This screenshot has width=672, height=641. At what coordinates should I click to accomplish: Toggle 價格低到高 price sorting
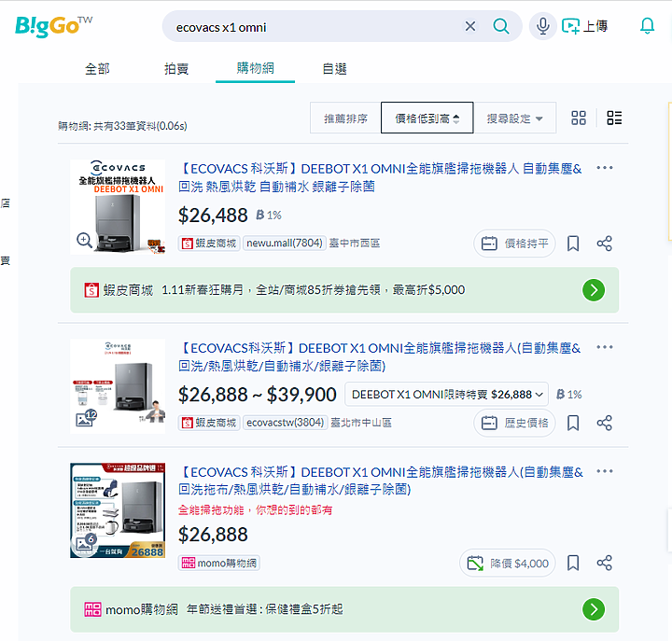pos(427,118)
